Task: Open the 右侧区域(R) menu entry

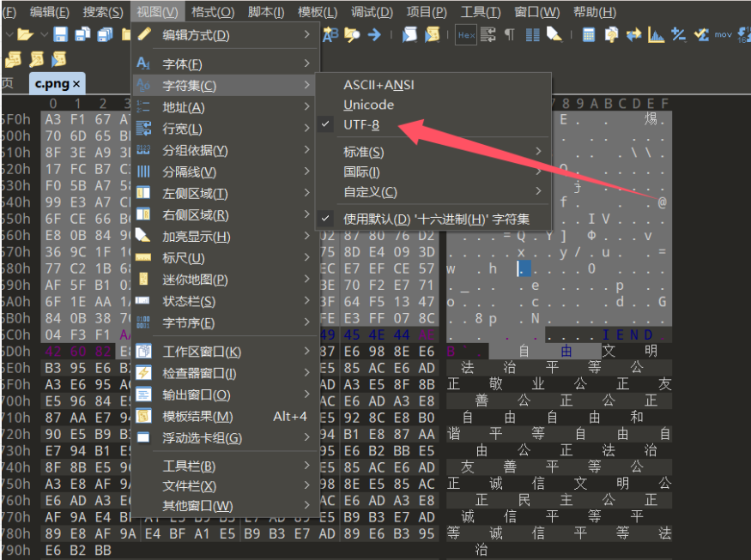Action: coord(224,214)
